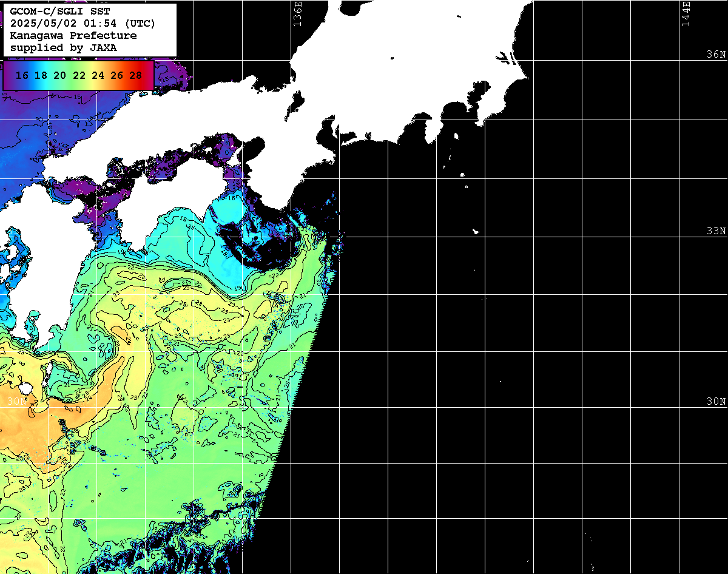Pick the 26 value on the temperature legend
The image size is (728, 574).
click(117, 76)
